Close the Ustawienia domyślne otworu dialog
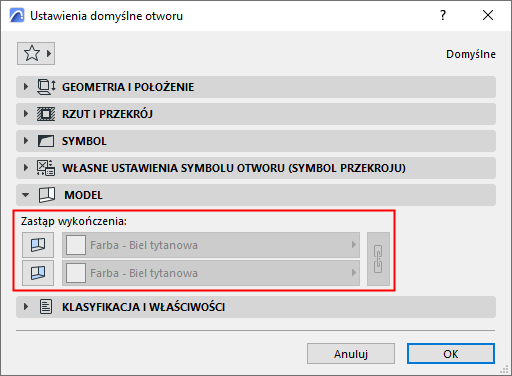This screenshot has width=512, height=376. pos(488,15)
